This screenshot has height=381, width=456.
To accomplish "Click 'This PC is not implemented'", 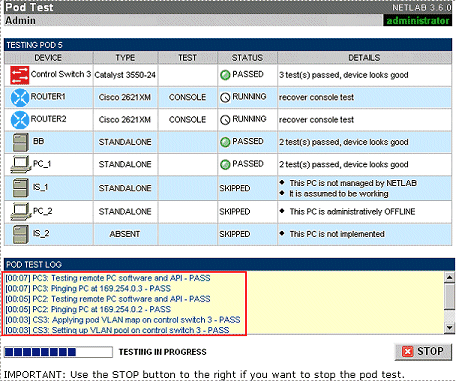I will coord(337,234).
